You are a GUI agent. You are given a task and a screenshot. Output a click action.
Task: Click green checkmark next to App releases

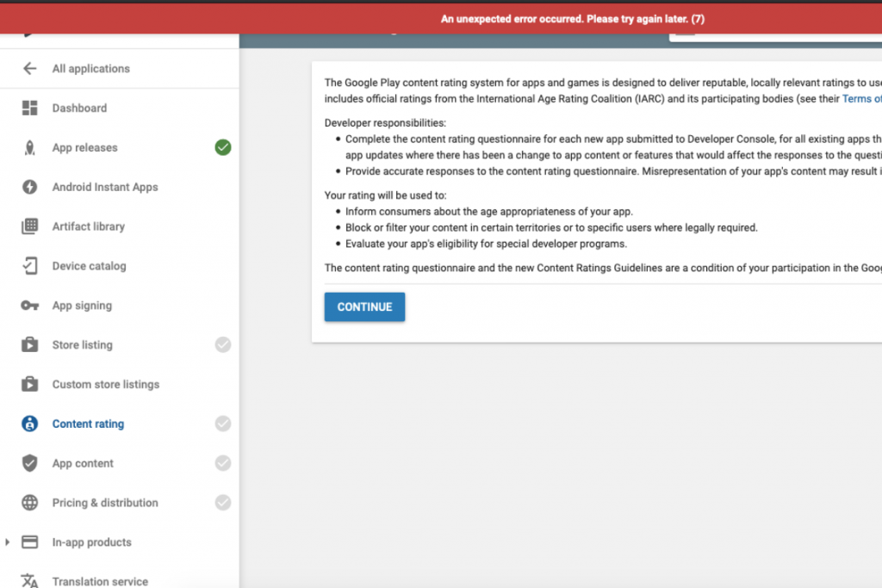[x=223, y=147]
